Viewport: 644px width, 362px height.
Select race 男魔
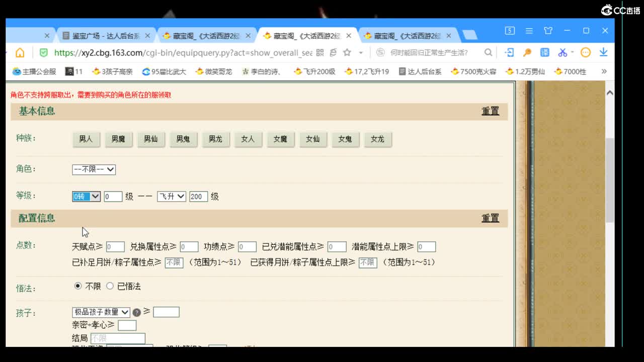[x=118, y=139]
